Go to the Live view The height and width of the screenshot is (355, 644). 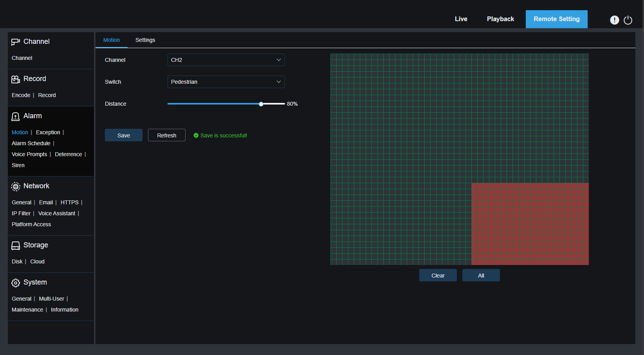pyautogui.click(x=461, y=19)
